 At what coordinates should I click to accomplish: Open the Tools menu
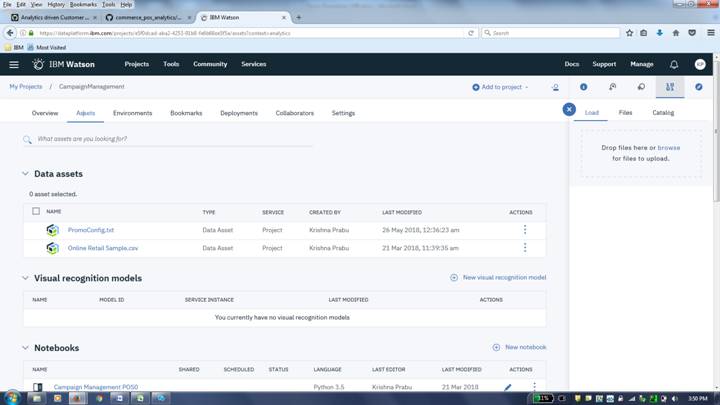coord(171,64)
